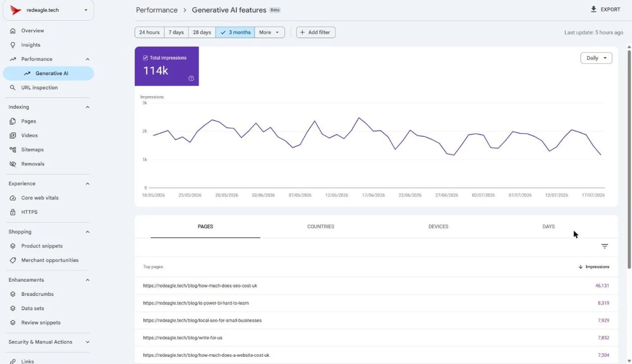632x364 pixels.
Task: Click the 8,319 impressions value
Action: tap(604, 303)
